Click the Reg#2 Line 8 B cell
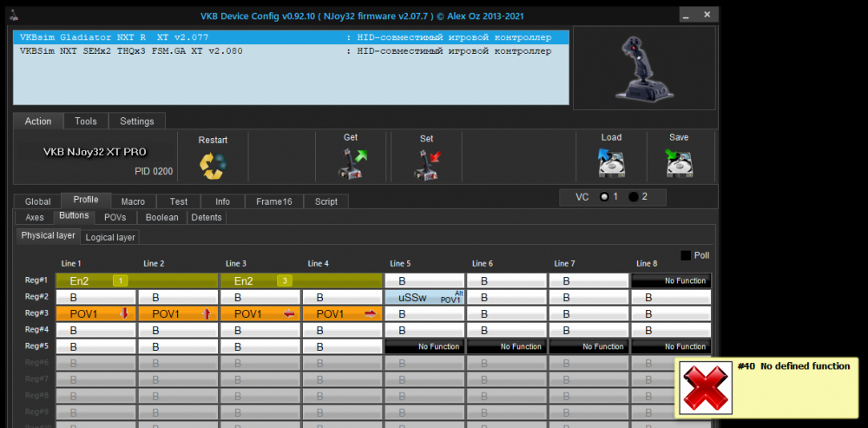This screenshot has height=428, width=868. pyautogui.click(x=672, y=297)
